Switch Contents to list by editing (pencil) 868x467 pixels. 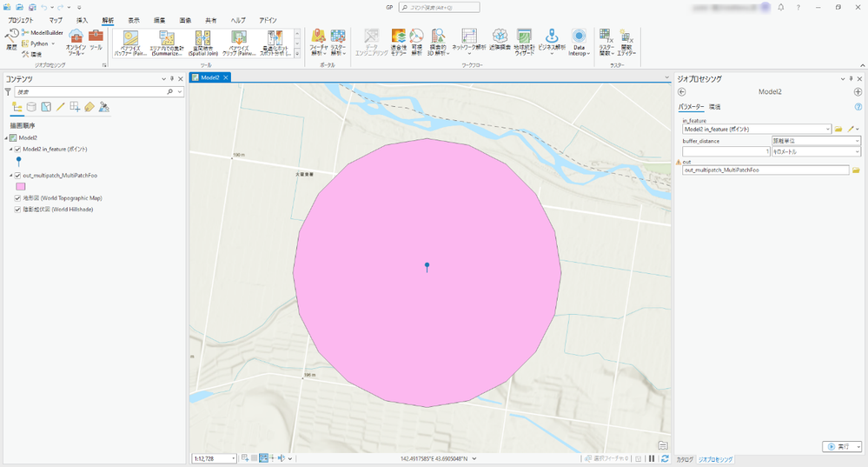tap(60, 107)
